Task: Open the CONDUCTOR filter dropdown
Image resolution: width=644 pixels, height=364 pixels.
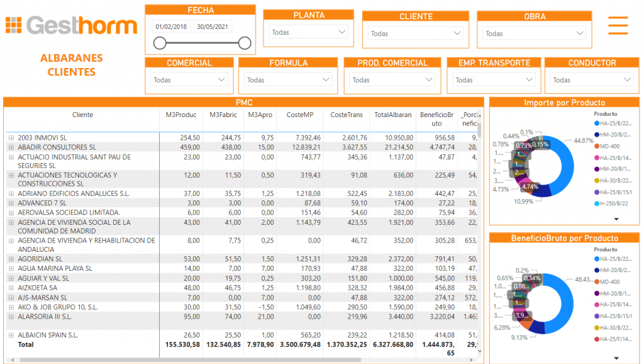Action: pyautogui.click(x=590, y=80)
